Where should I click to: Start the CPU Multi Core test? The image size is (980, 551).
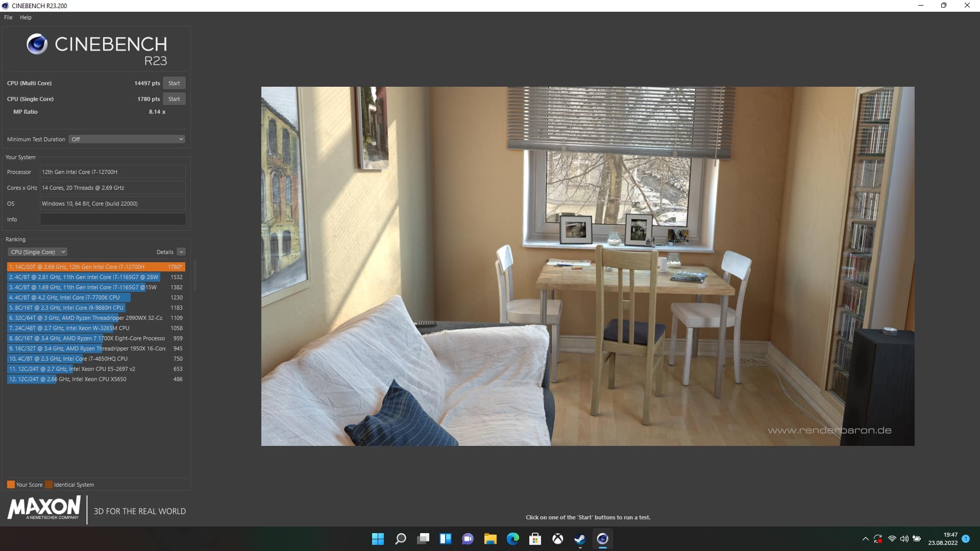pos(174,83)
